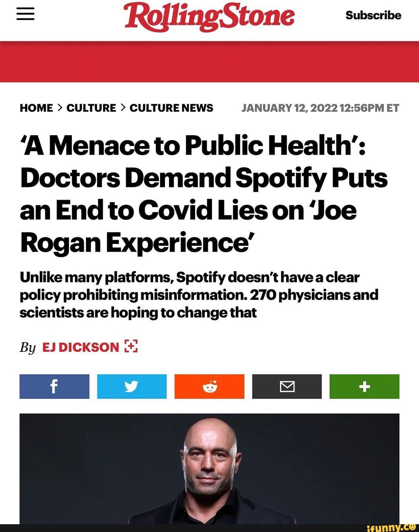The width and height of the screenshot is (419, 532).
Task: Open the Culture breadcrumb section
Action: click(91, 108)
